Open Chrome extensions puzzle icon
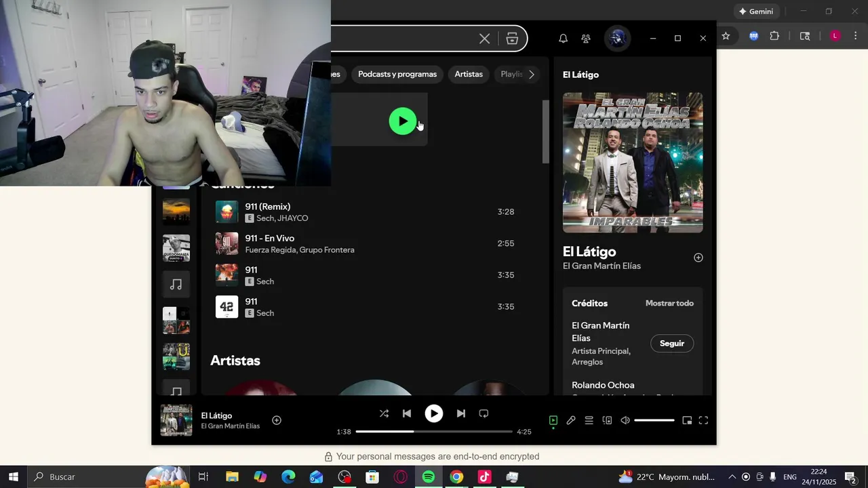Screen dimensions: 868x488 click(x=774, y=36)
